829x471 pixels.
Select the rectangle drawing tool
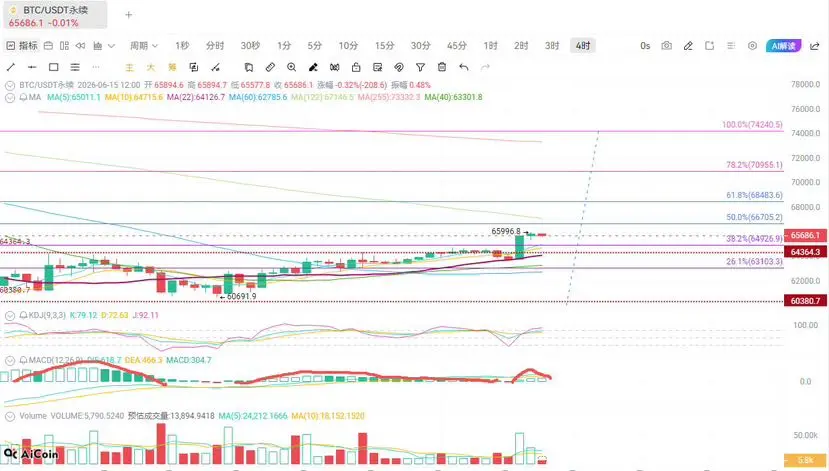(x=53, y=67)
